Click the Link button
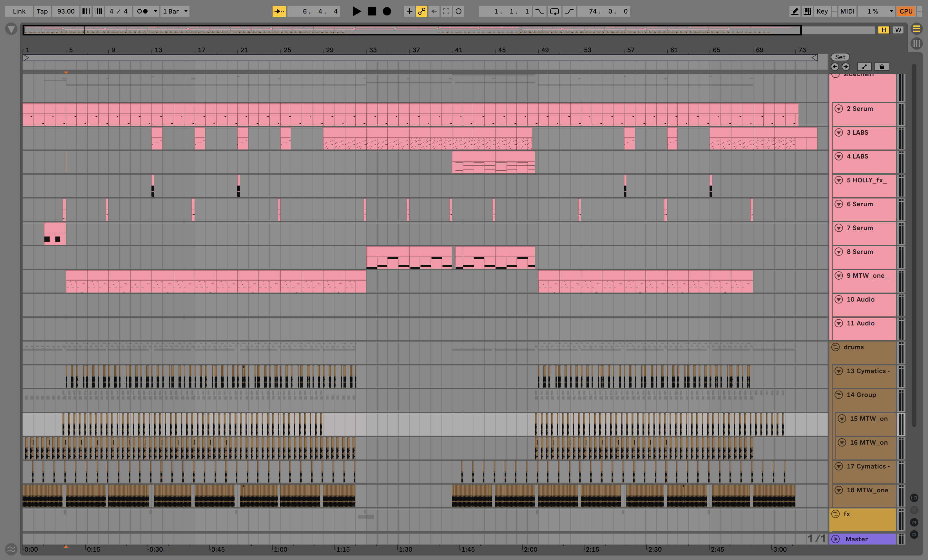Image resolution: width=928 pixels, height=560 pixels. (19, 11)
